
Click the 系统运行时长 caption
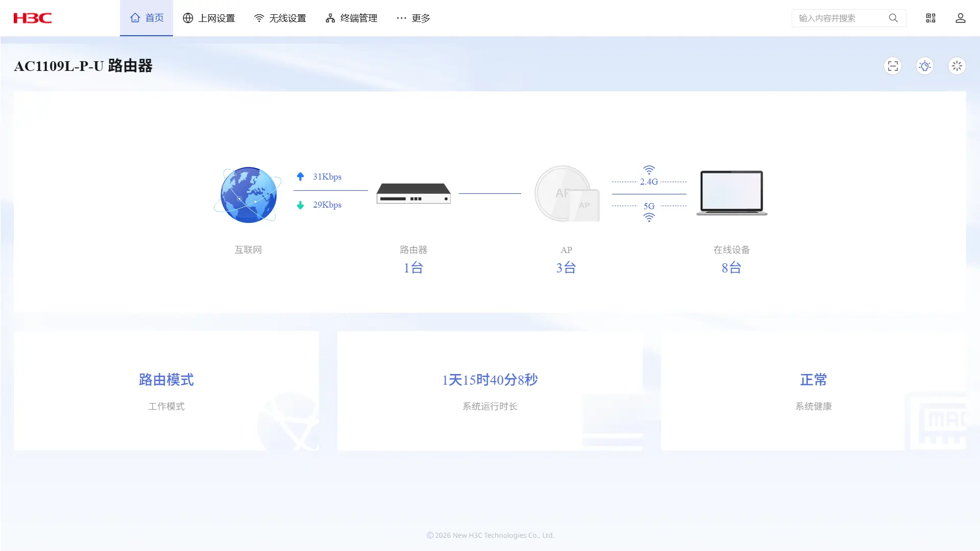coord(490,406)
